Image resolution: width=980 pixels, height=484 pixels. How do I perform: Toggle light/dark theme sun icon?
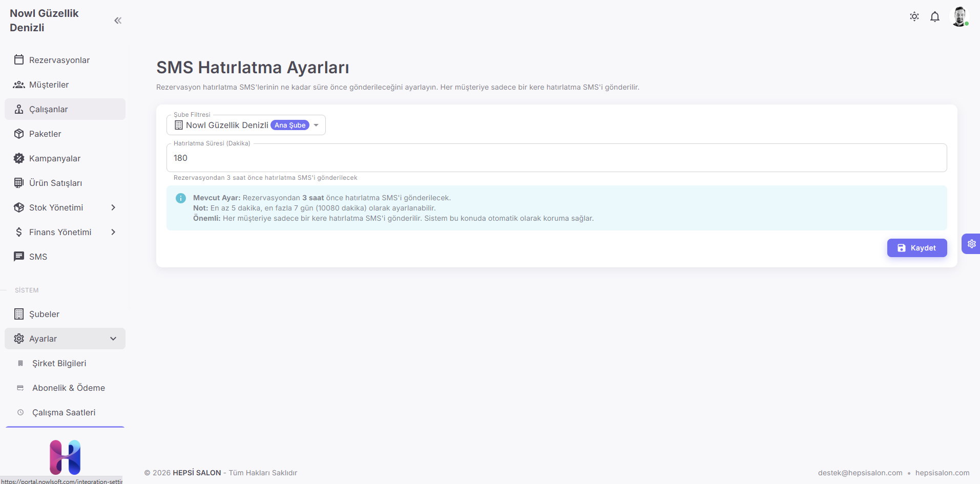click(x=914, y=16)
